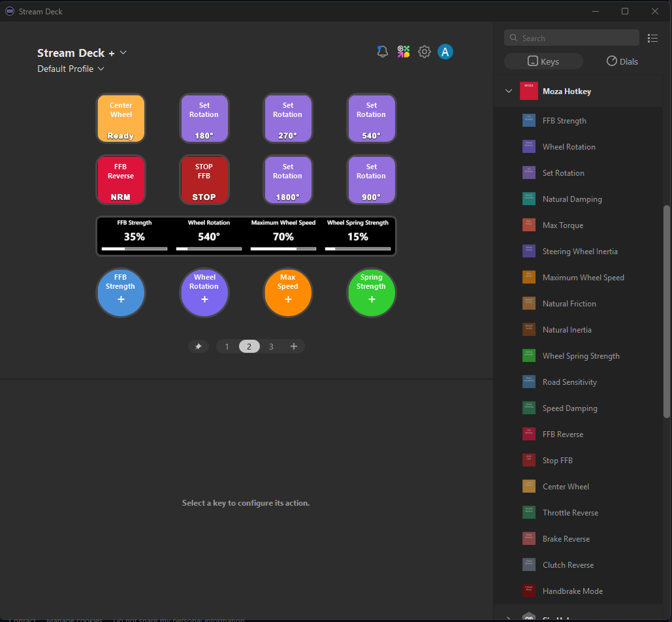Screen dimensions: 672x622
Task: Select the Set Rotation 1800° key
Action: tap(287, 180)
